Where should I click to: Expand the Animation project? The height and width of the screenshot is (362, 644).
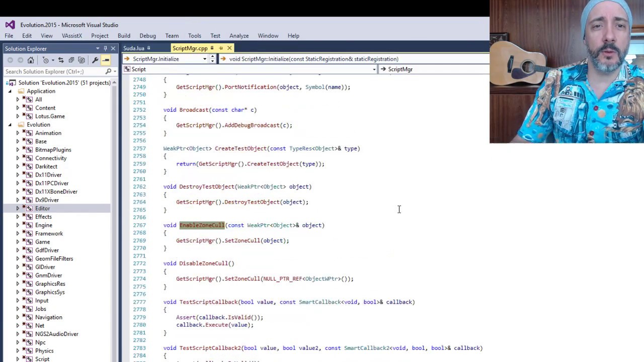tap(18, 133)
